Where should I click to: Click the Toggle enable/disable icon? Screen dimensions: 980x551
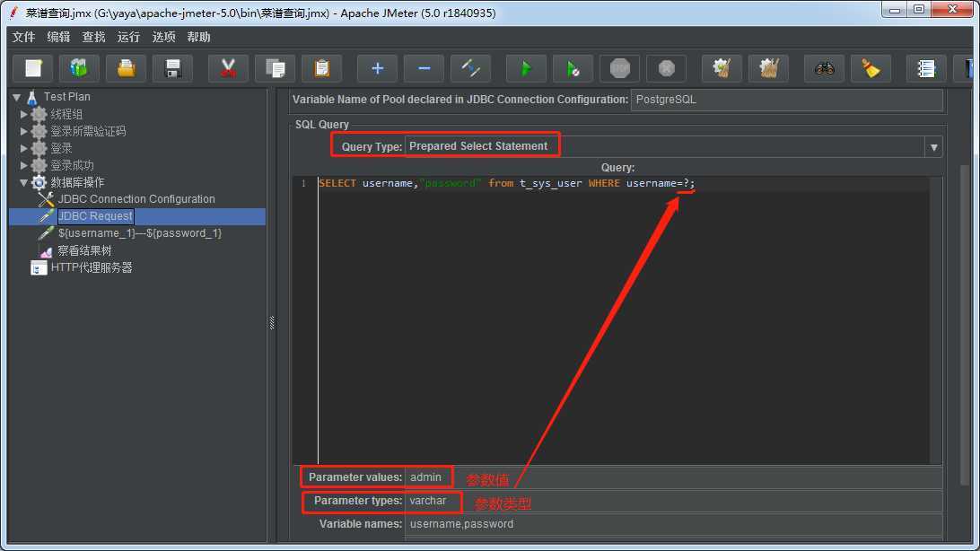coord(470,68)
